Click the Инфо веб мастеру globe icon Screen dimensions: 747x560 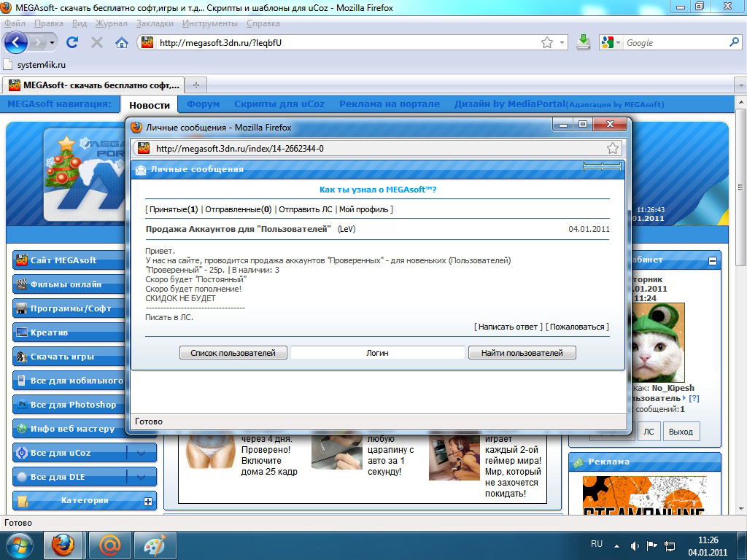22,429
